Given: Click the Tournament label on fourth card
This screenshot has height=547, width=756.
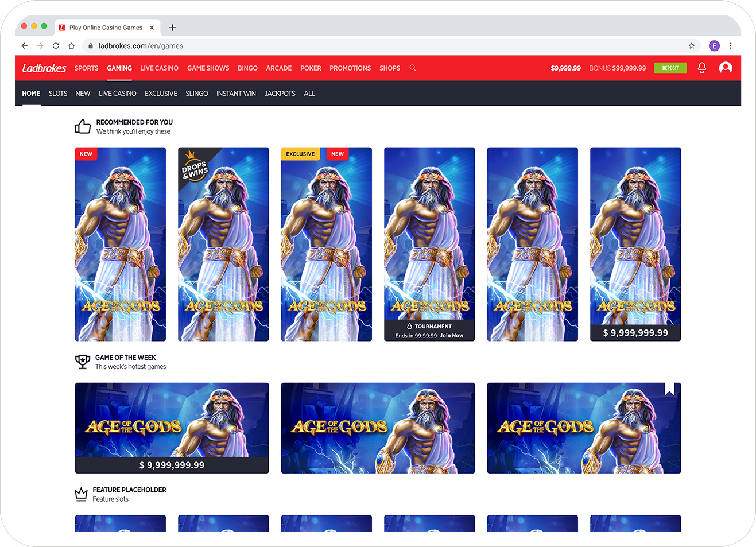Looking at the screenshot, I should pyautogui.click(x=433, y=326).
